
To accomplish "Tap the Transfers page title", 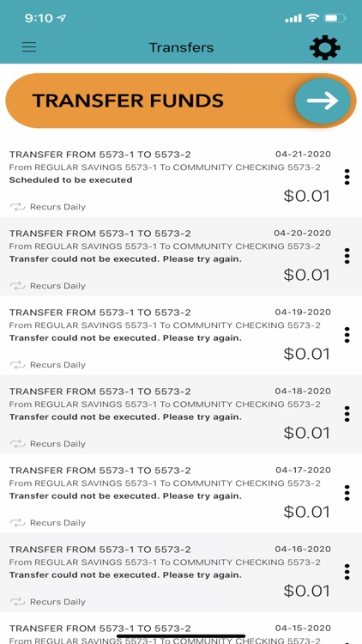I will tap(181, 47).
